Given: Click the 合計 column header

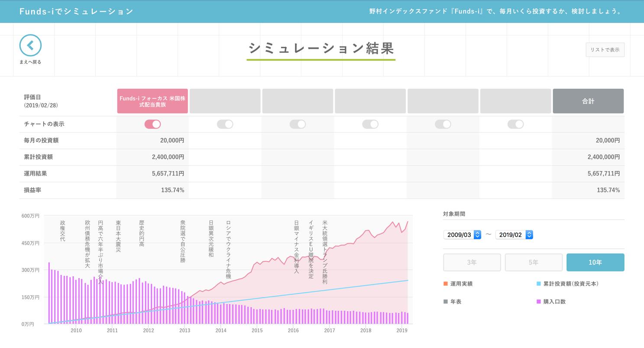Looking at the screenshot, I should pos(588,101).
